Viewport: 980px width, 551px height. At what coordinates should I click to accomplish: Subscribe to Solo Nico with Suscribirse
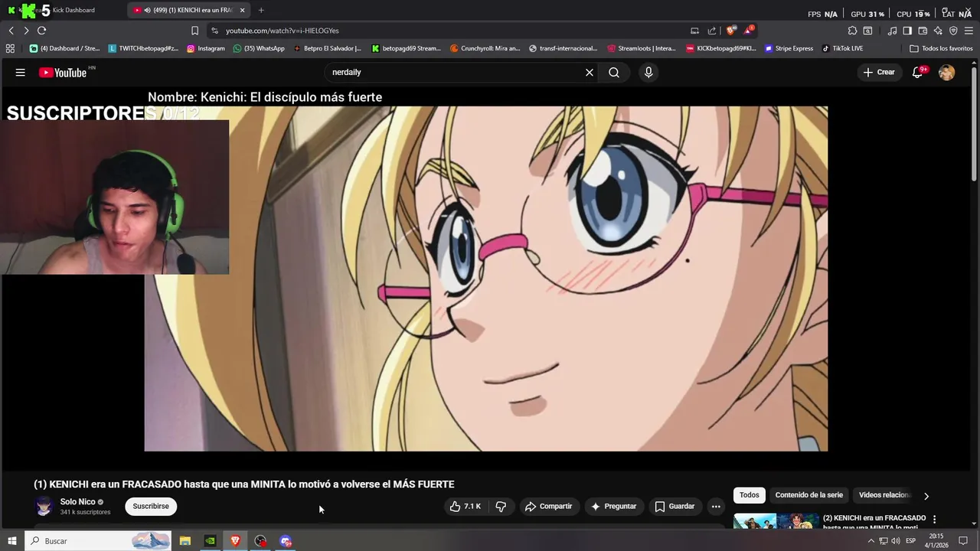pos(151,506)
